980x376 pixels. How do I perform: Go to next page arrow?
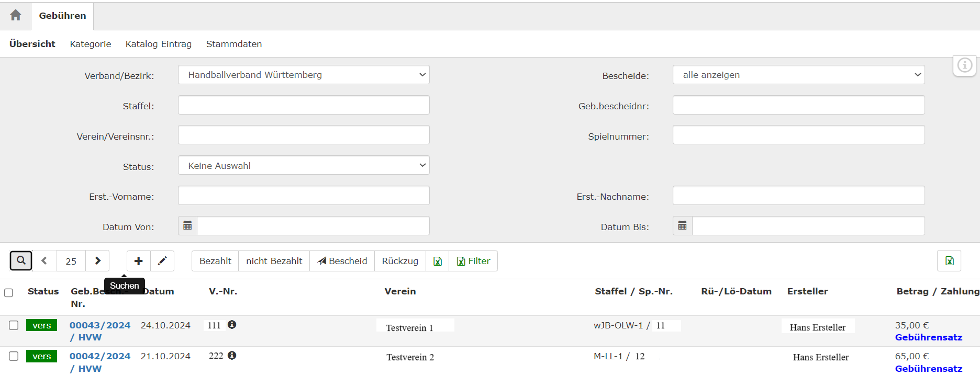[x=97, y=260]
